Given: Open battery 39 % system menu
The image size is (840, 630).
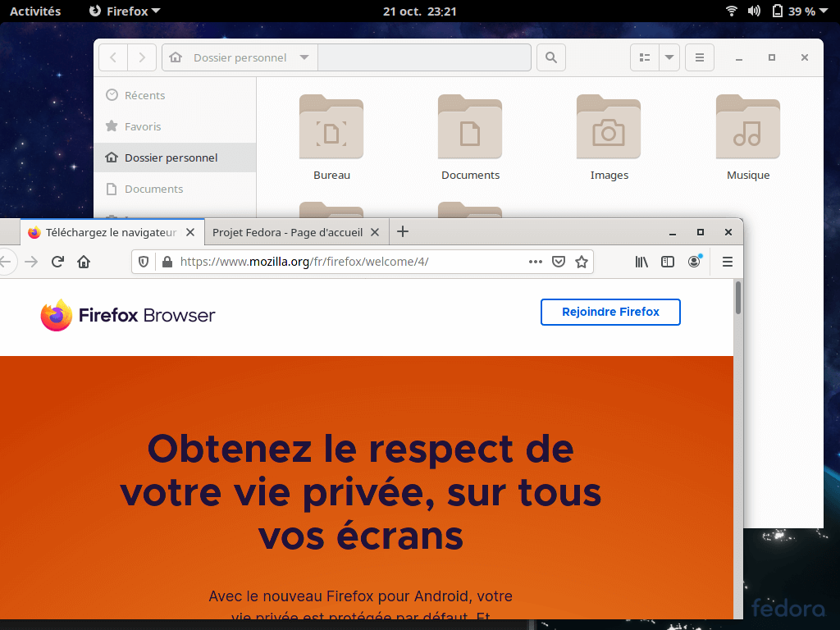Looking at the screenshot, I should (799, 11).
